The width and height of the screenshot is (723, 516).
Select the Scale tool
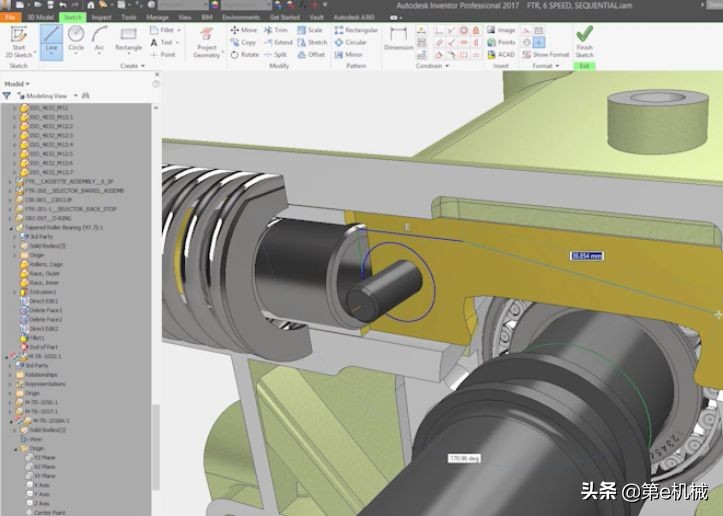click(x=310, y=30)
